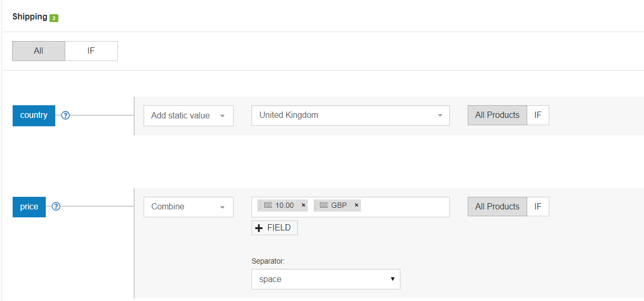
Task: Click the keyboard icon on the GBP chip
Action: pos(324,205)
